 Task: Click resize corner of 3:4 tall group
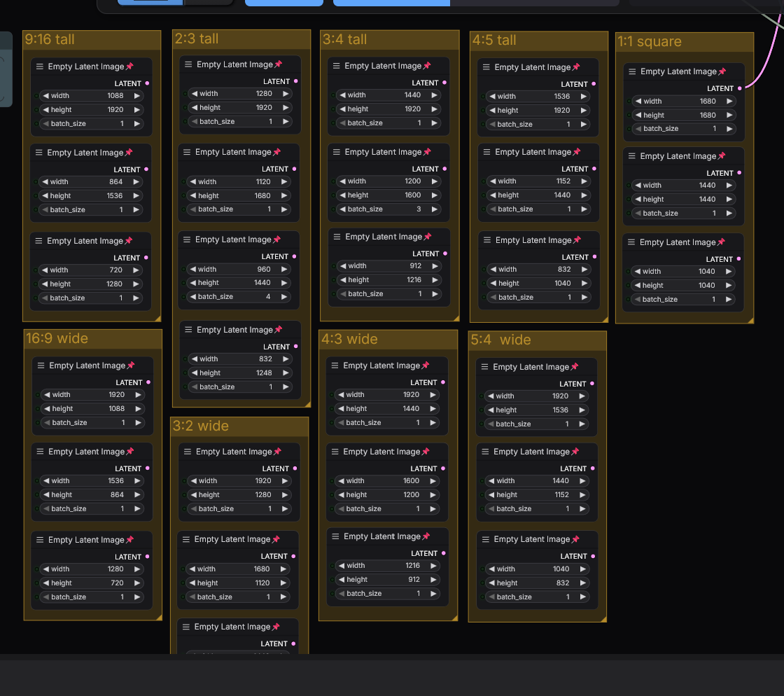pos(456,318)
